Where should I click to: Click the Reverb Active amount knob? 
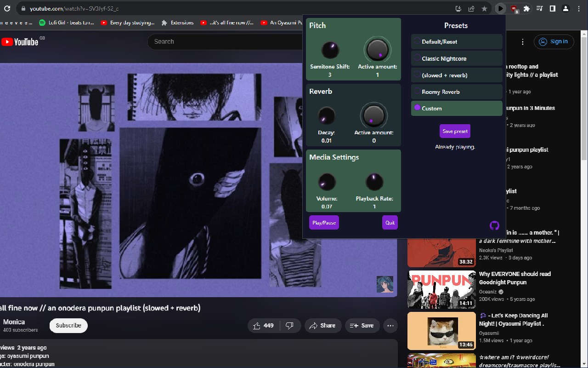pyautogui.click(x=374, y=115)
